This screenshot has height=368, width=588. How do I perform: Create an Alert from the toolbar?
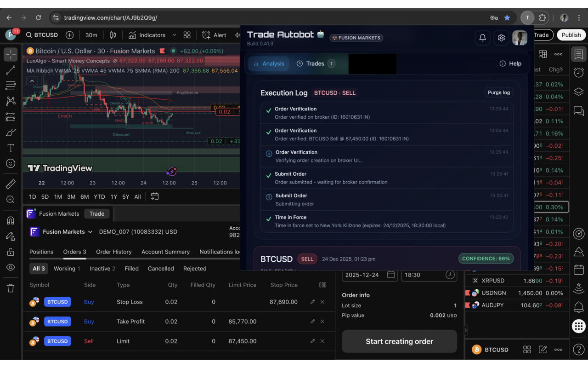click(x=215, y=35)
